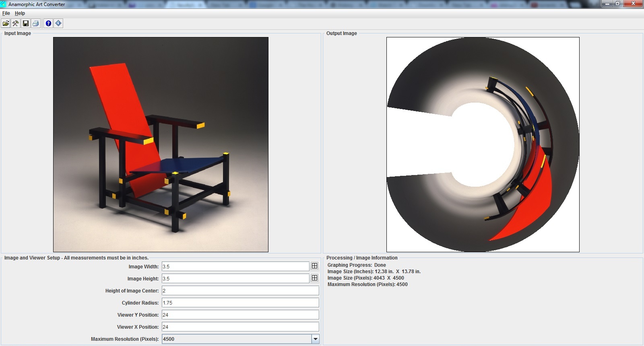Screen dimensions: 644x346
Task: Click the Viewer X Position field
Action: coord(240,327)
